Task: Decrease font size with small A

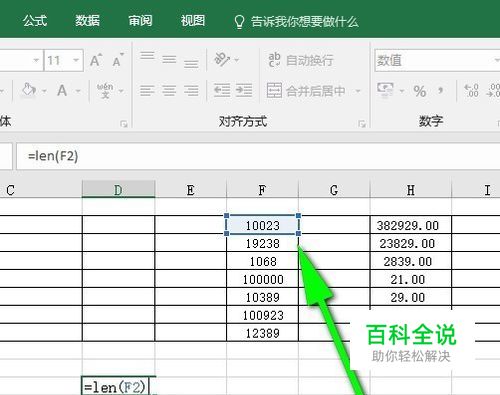Action: (118, 60)
